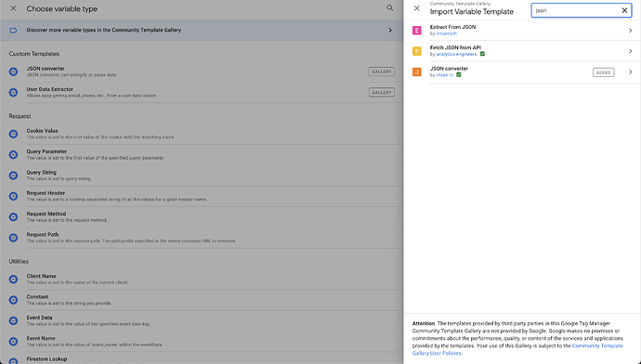The height and width of the screenshot is (364, 641).
Task: Open Fetch JSON from API template result
Action: tap(522, 51)
